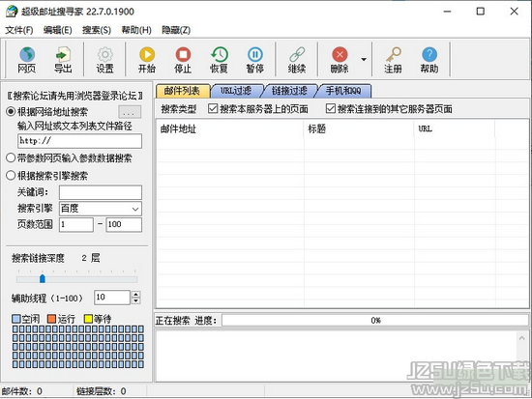
Task: Click the browse button with three dots
Action: (x=130, y=112)
